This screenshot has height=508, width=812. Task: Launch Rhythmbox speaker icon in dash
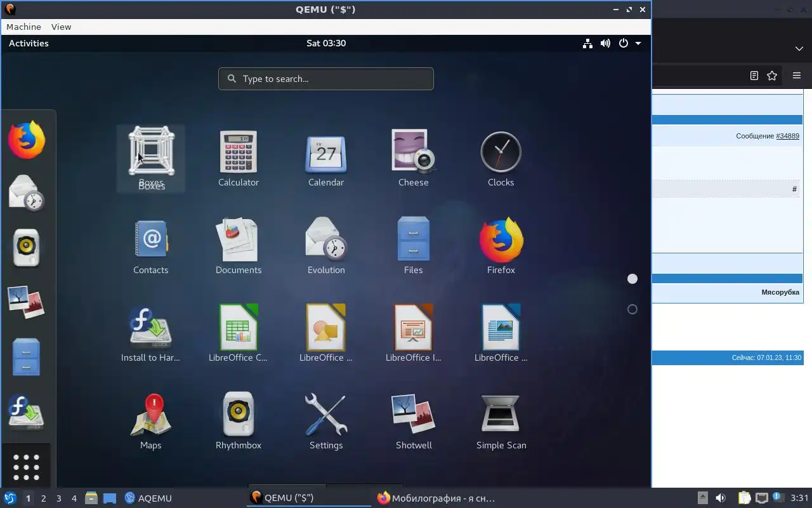(27, 248)
